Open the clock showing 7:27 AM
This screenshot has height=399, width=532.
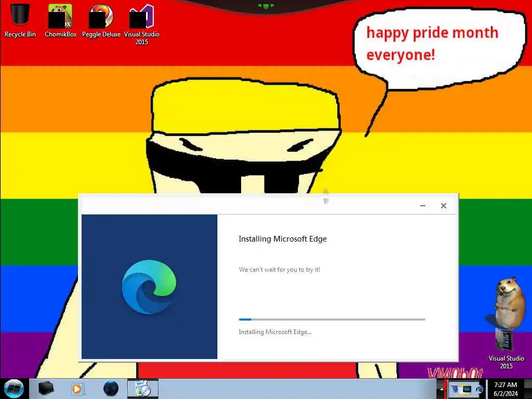(506, 389)
